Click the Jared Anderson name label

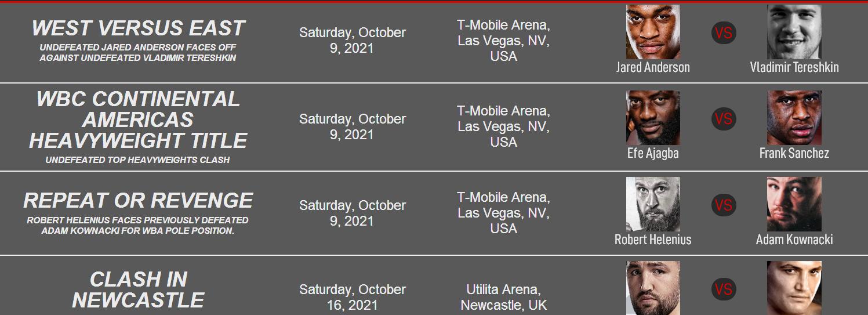click(653, 67)
